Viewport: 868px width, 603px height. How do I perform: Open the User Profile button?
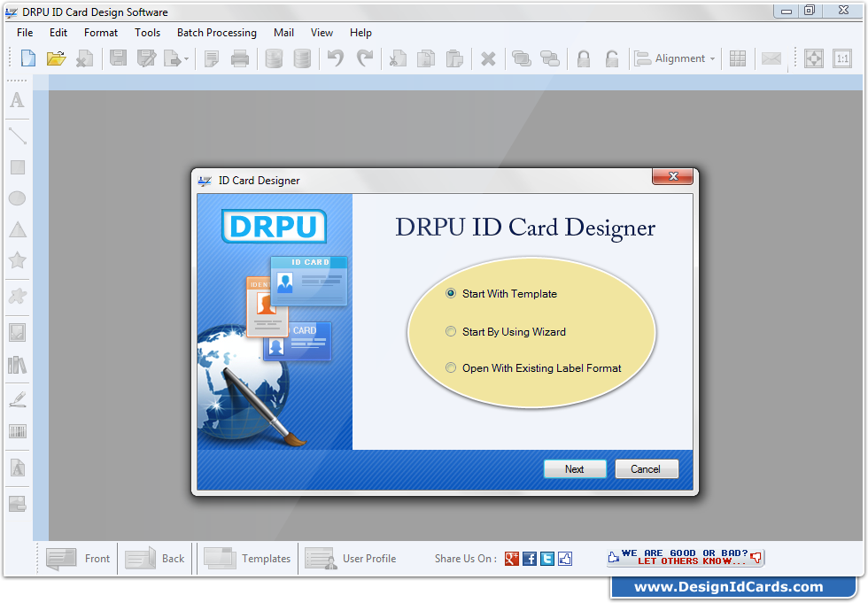pyautogui.click(x=351, y=559)
